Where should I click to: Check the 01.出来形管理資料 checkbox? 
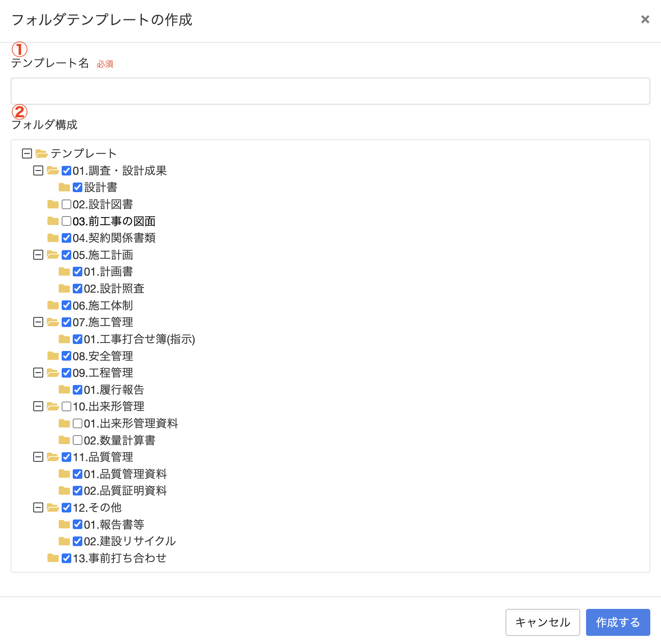coord(78,423)
